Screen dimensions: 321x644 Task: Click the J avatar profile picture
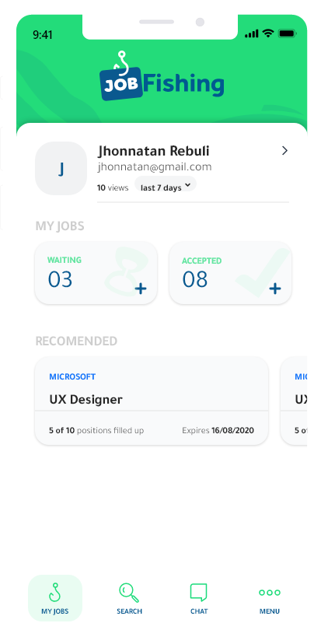[x=61, y=169]
